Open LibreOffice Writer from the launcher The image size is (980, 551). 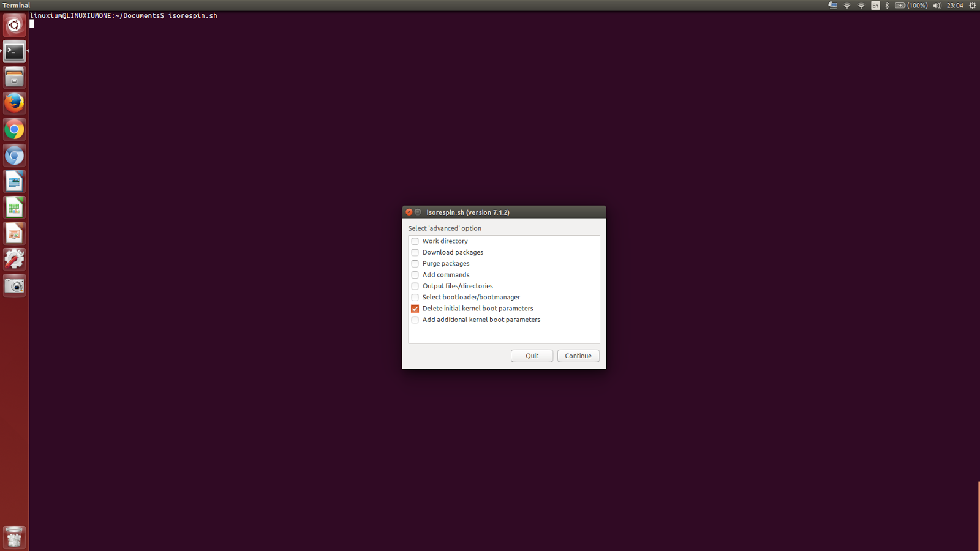coord(14,181)
